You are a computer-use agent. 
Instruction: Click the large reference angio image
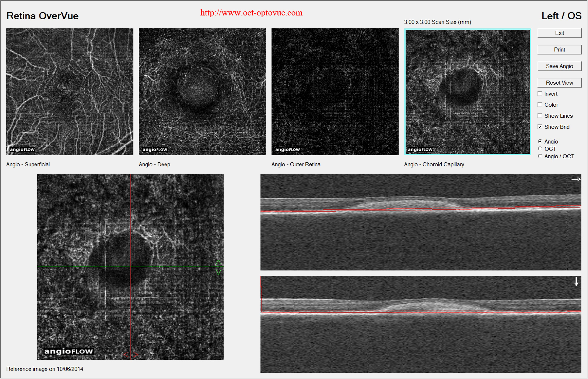(130, 267)
